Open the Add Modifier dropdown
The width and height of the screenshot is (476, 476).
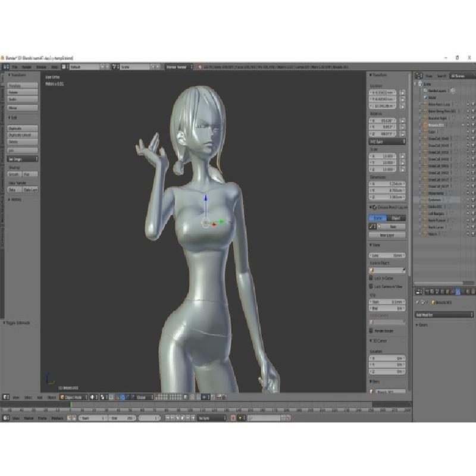coord(443,314)
